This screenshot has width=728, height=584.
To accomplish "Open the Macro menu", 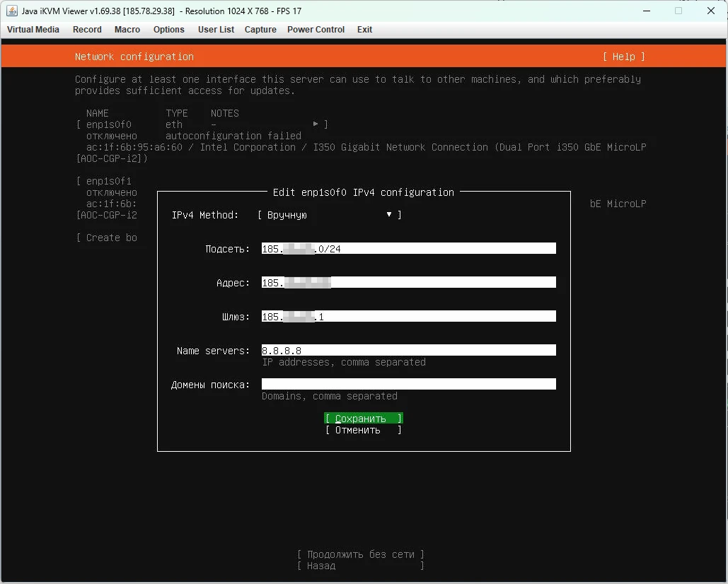I will (127, 30).
